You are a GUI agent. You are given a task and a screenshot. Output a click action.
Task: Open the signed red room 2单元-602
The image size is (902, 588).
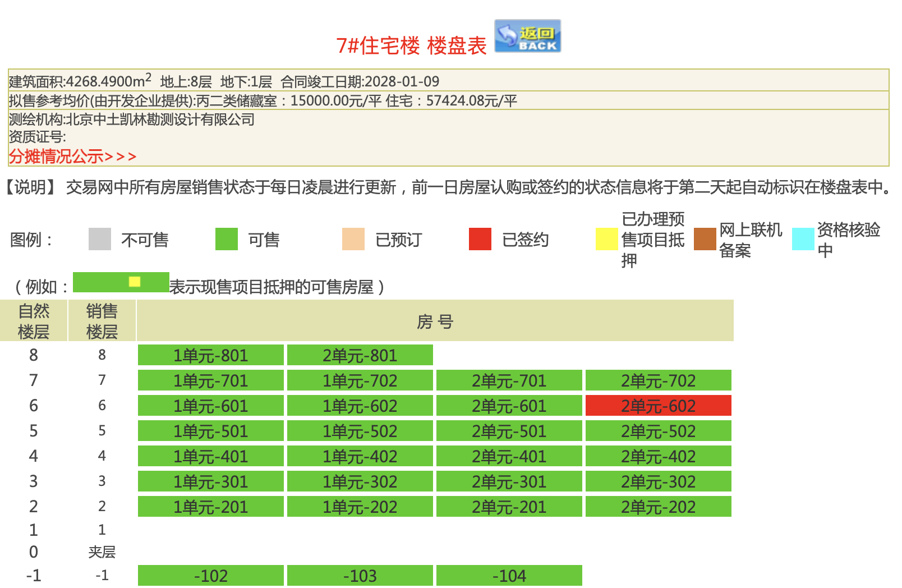pyautogui.click(x=659, y=406)
